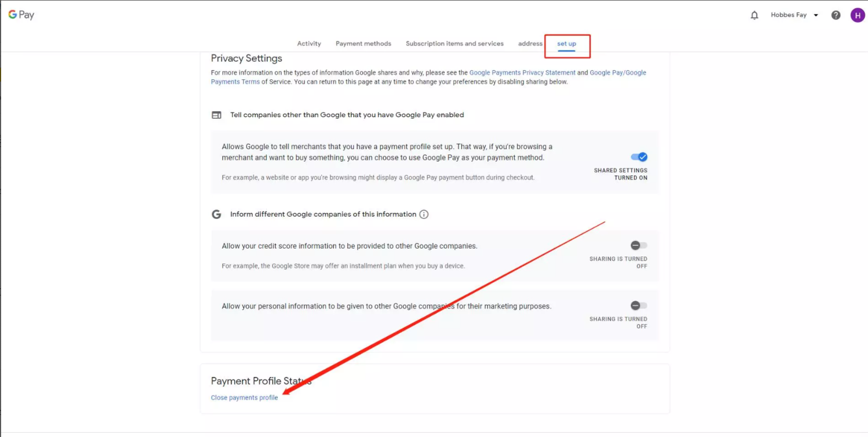The width and height of the screenshot is (868, 437).
Task: Click SHARING IS TURNED OFF under credit score
Action: tap(618, 263)
